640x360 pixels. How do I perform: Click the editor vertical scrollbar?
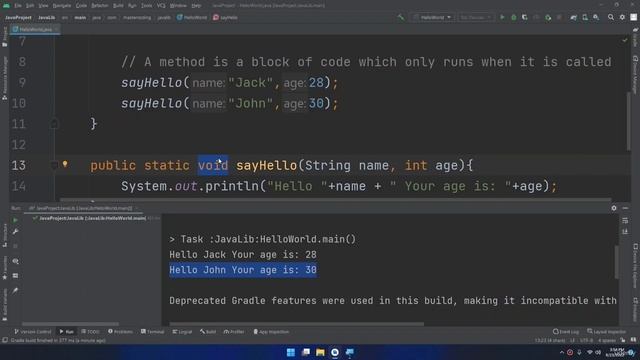pos(628,120)
